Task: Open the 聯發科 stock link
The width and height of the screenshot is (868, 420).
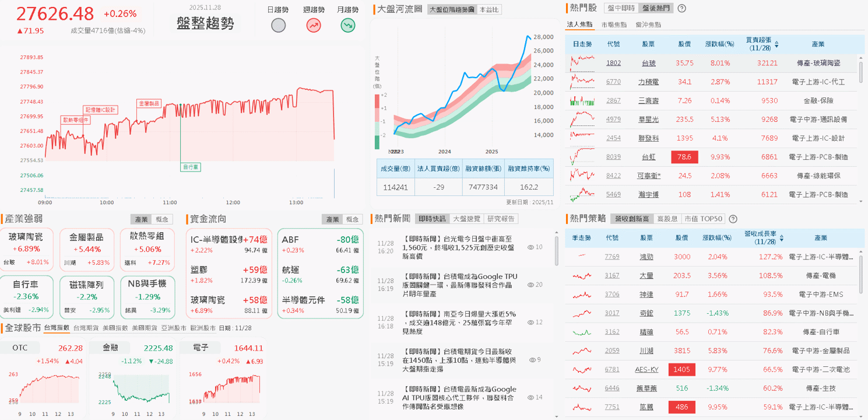Action: (648, 138)
